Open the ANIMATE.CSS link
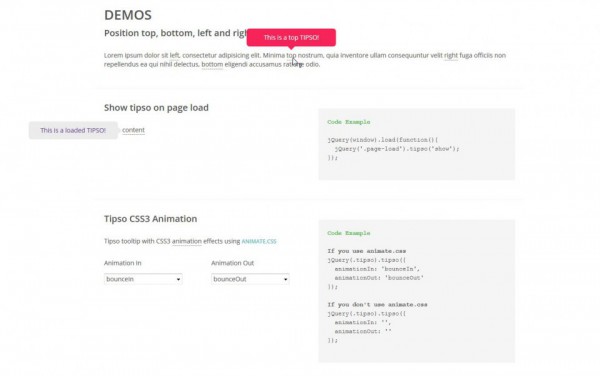600x376 pixels. (259, 241)
